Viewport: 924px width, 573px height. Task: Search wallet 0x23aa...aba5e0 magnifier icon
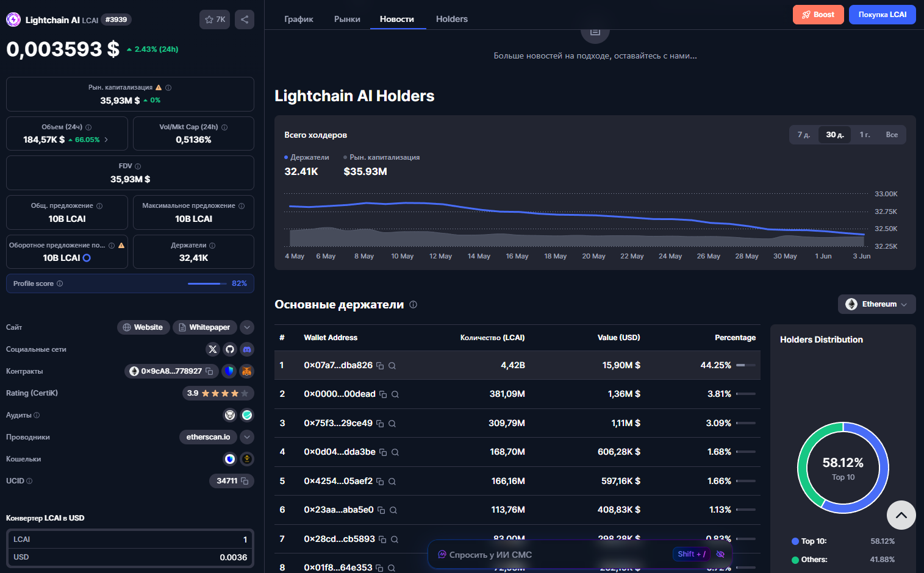(x=393, y=510)
